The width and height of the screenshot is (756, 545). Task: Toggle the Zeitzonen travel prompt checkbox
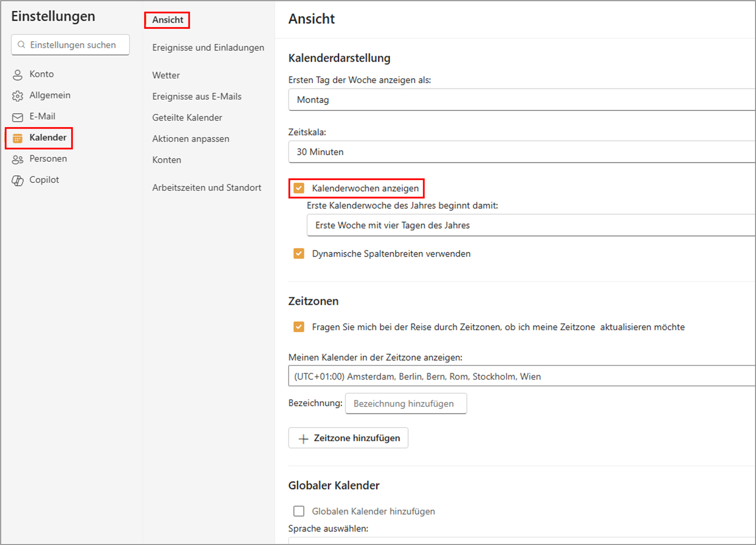(x=299, y=327)
